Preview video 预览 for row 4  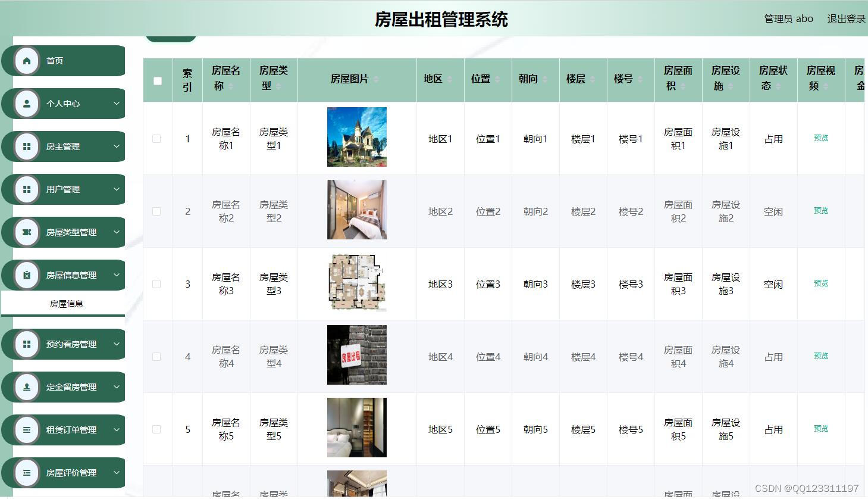[821, 356]
